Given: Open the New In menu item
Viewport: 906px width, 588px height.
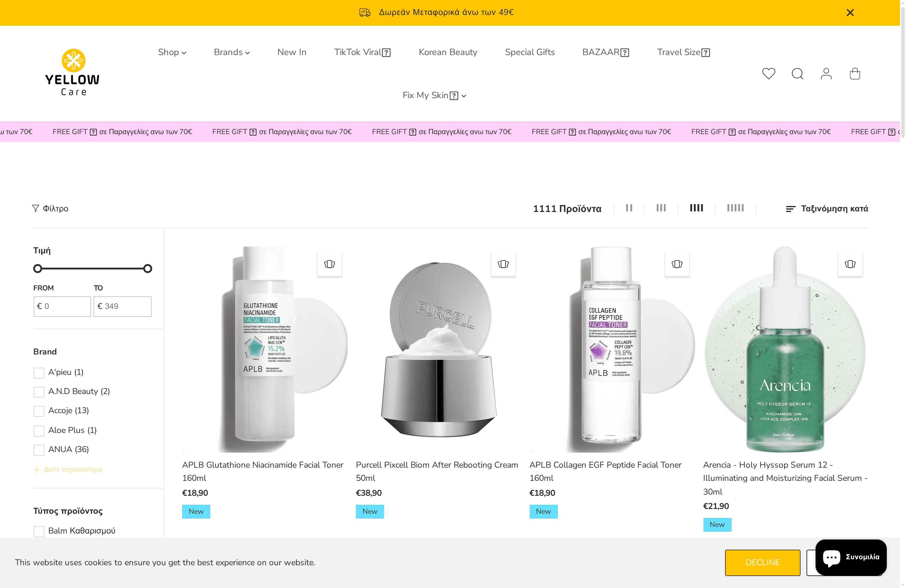Looking at the screenshot, I should tap(292, 52).
